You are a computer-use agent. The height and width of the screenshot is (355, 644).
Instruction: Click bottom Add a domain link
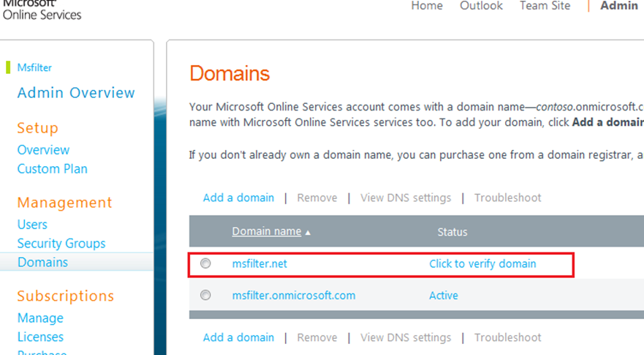238,337
